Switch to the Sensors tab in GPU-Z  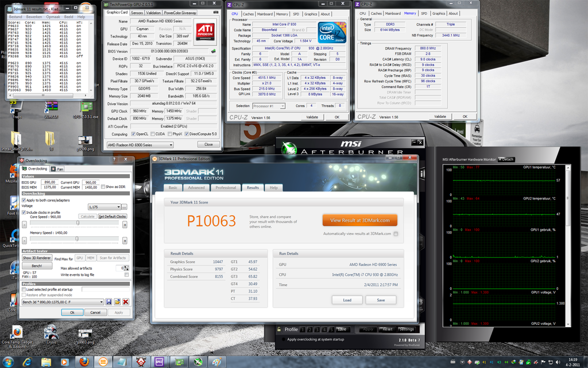[x=137, y=12]
